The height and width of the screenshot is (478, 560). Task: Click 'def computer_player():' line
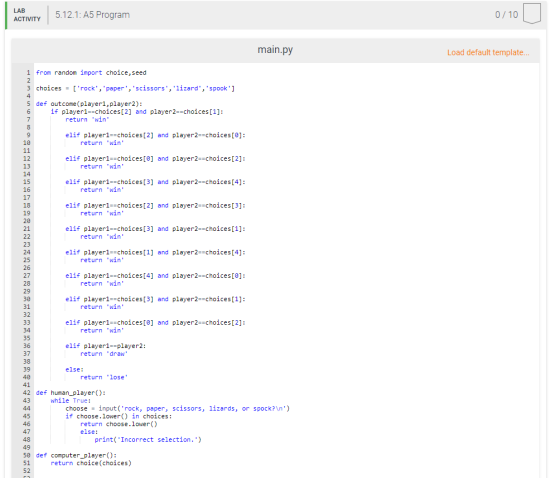[x=76, y=455]
